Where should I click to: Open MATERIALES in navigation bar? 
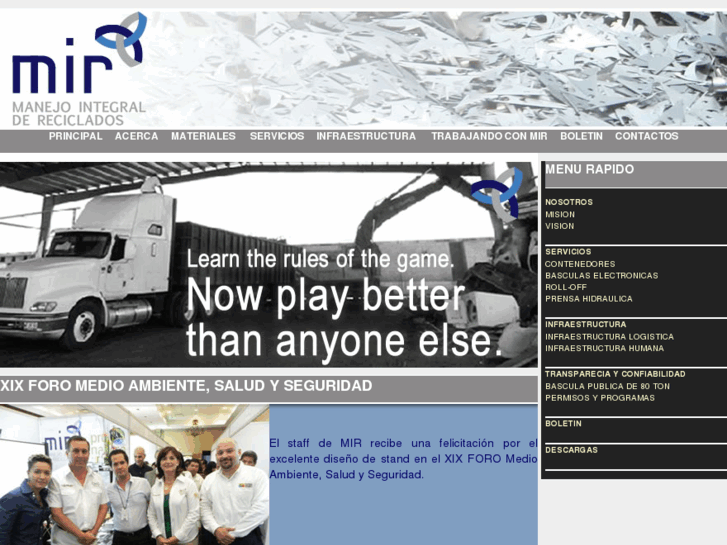(203, 136)
